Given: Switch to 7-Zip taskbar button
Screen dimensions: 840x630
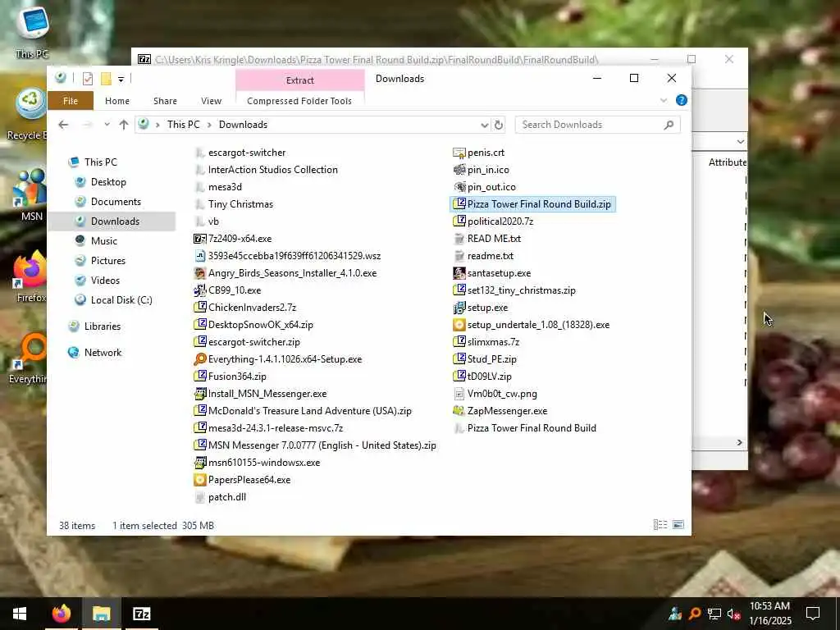Looking at the screenshot, I should (141, 614).
